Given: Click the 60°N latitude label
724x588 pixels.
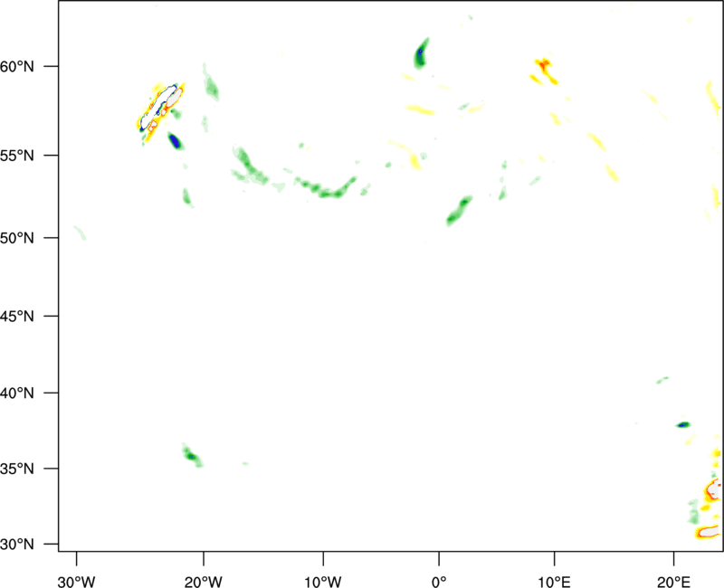Looking at the screenshot, I should (17, 66).
